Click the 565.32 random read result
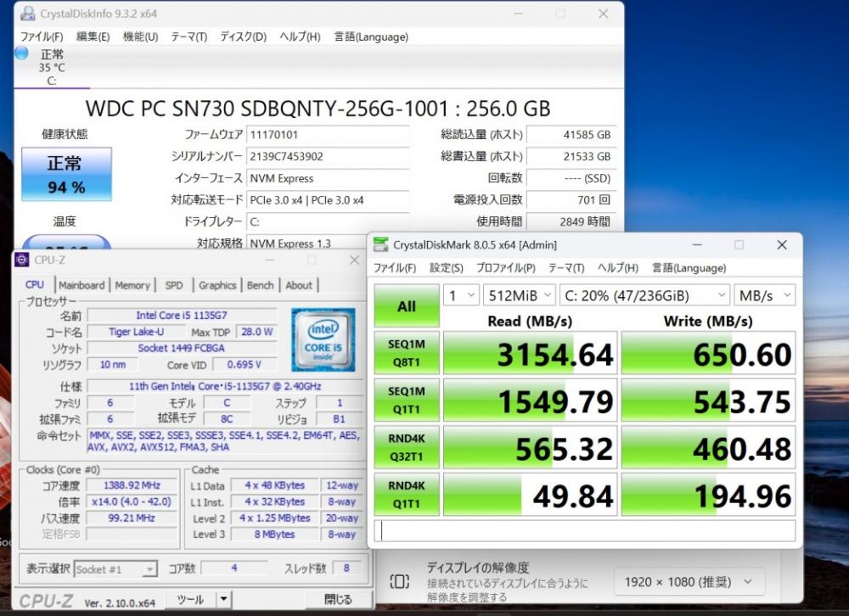The image size is (849, 616). (530, 447)
